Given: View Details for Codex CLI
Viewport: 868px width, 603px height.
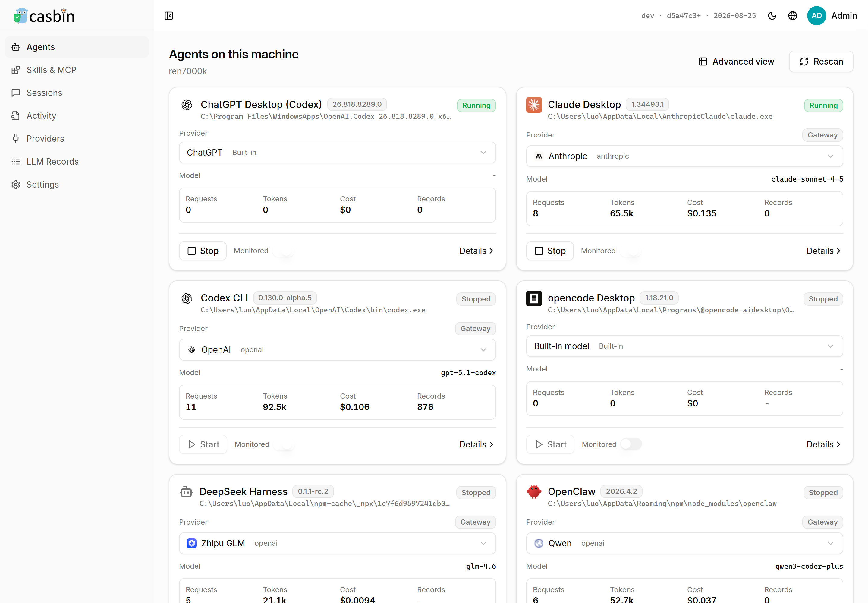Looking at the screenshot, I should [x=476, y=444].
